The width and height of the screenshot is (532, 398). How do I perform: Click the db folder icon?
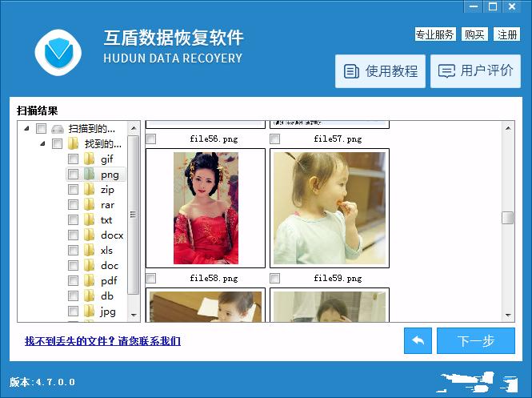[x=89, y=295]
